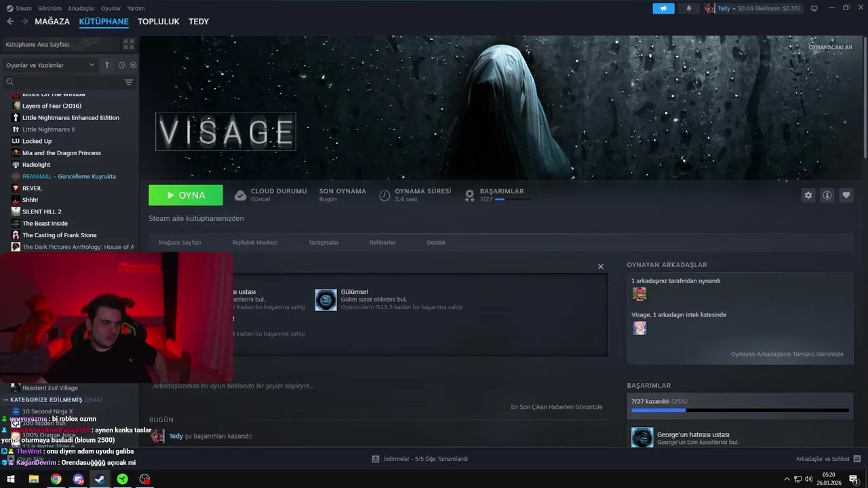The width and height of the screenshot is (868, 488).
Task: Expand the Oyunlar ve Yazılımlar dropdown
Action: [x=50, y=65]
